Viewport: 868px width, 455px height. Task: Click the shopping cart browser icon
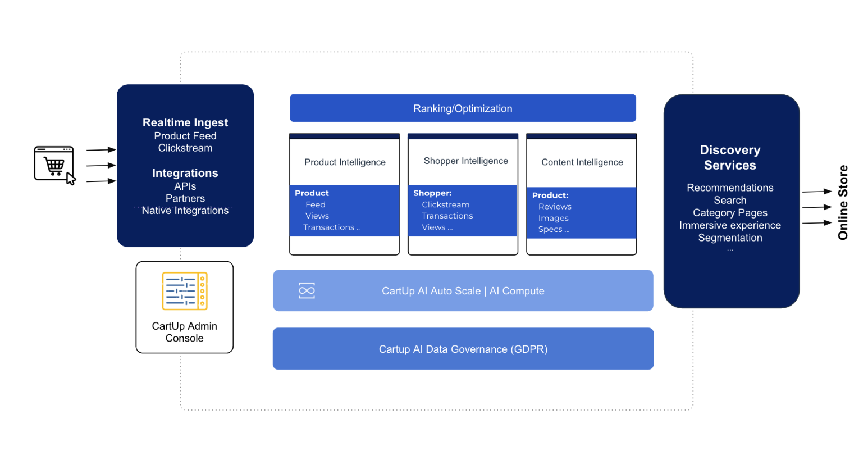pyautogui.click(x=55, y=165)
